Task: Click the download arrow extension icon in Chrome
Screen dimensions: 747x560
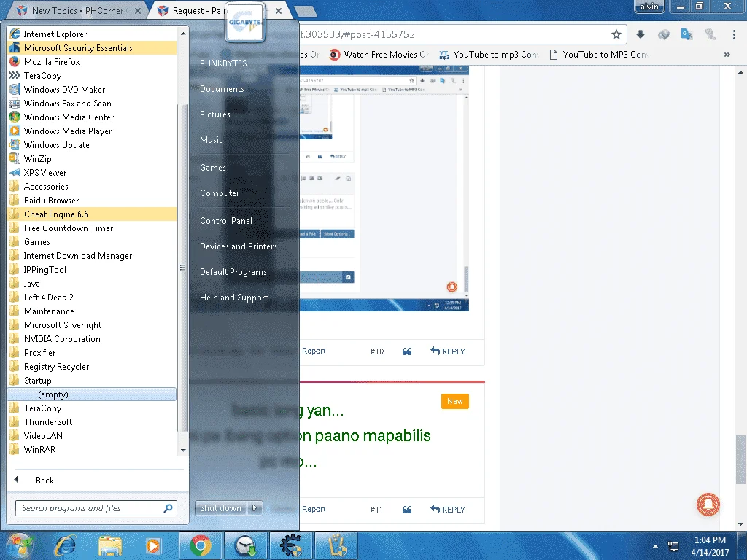Action: point(640,34)
